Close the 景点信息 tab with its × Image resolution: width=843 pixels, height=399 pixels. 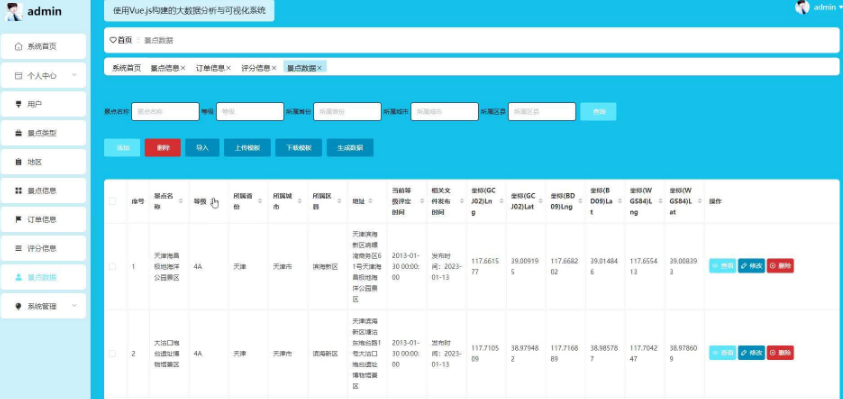coord(183,68)
